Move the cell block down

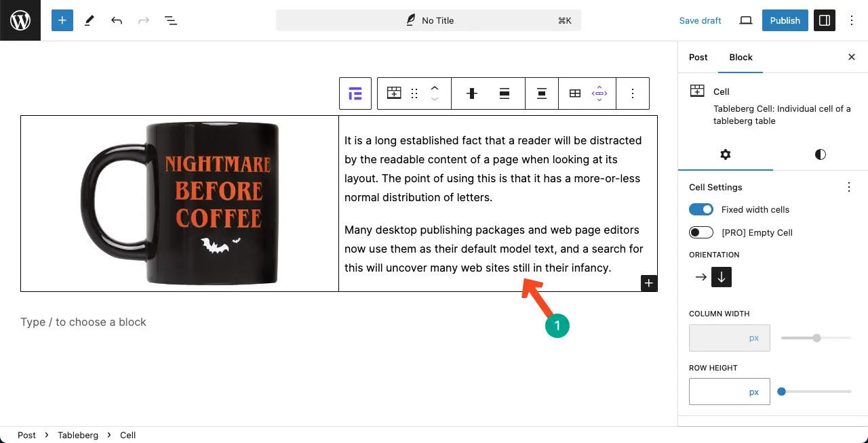(435, 100)
